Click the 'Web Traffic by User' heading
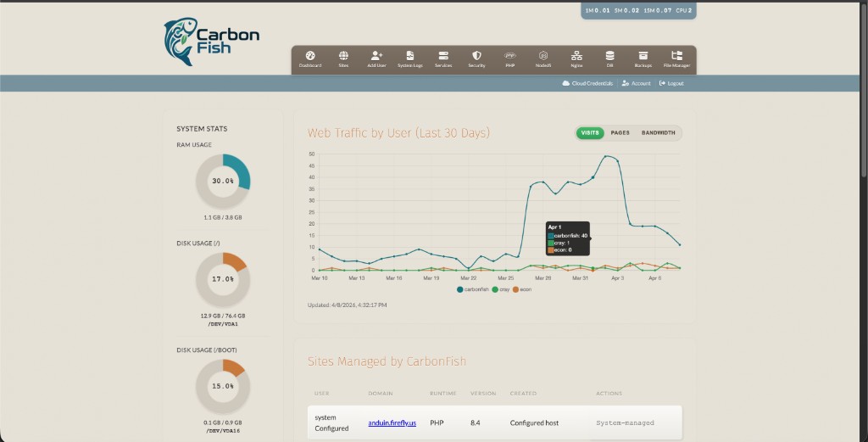Image resolution: width=868 pixels, height=442 pixels. coord(398,133)
